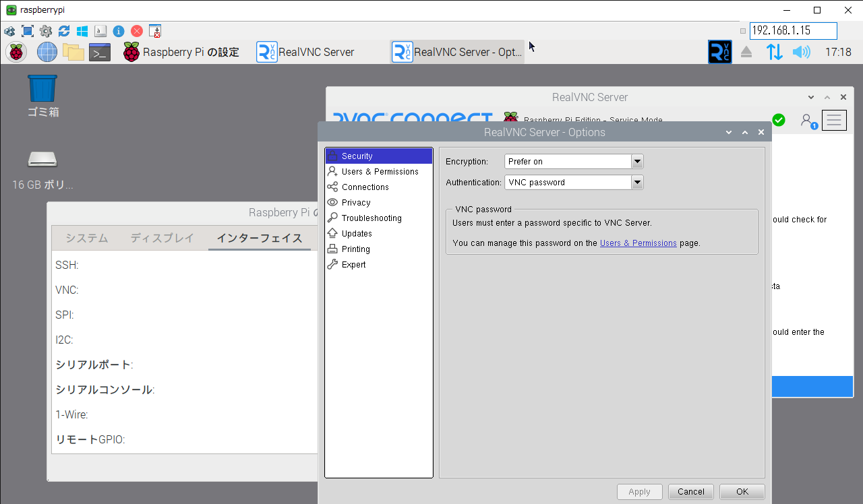Disconnect session using red X toolbar icon
Screen dimensions: 863x504
(137, 31)
